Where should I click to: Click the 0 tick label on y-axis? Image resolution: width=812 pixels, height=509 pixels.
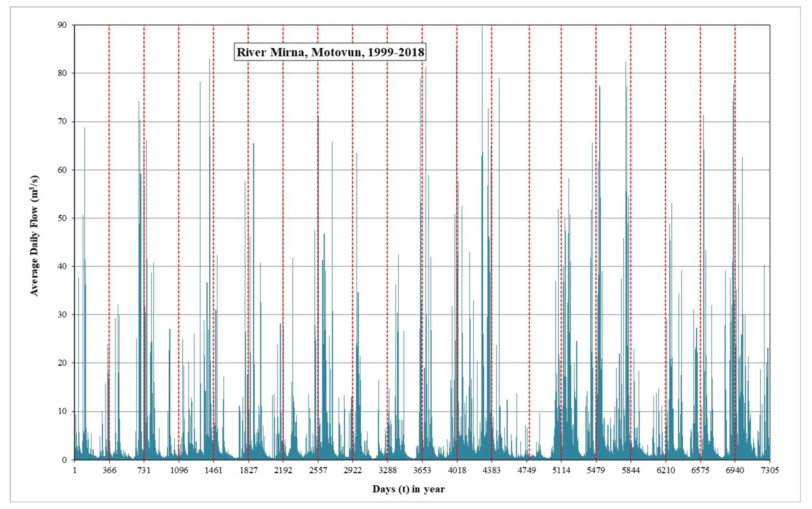(64, 460)
